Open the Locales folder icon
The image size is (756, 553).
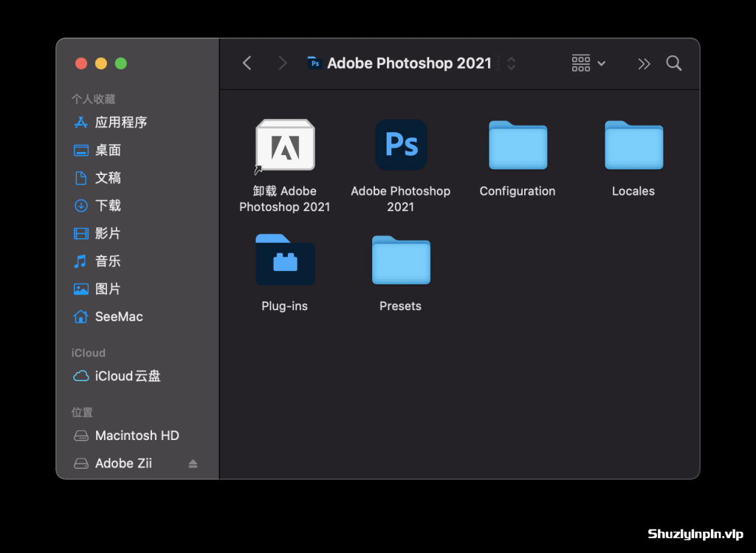pyautogui.click(x=633, y=145)
